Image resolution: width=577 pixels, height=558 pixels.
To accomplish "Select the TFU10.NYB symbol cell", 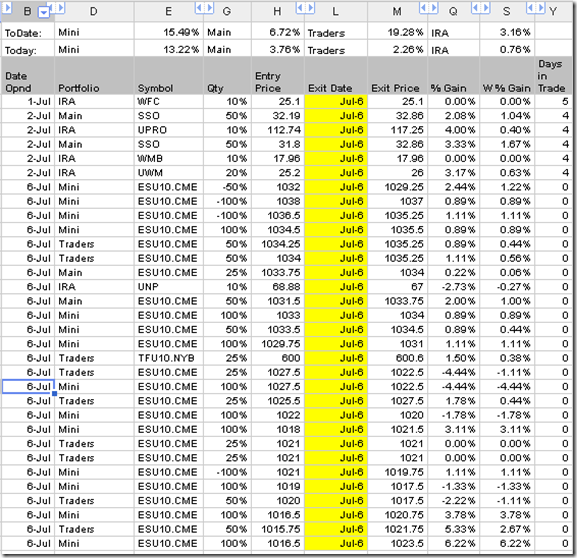I will pyautogui.click(x=169, y=358).
